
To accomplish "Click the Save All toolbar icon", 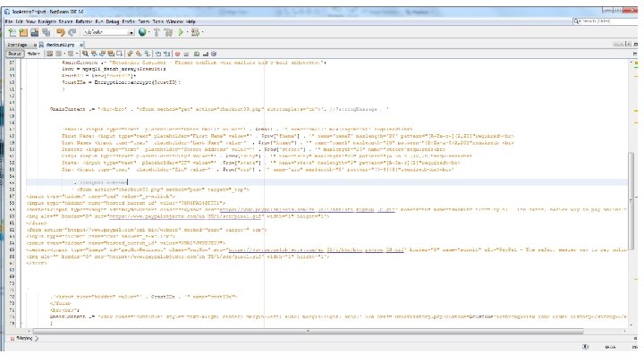I will point(46,32).
